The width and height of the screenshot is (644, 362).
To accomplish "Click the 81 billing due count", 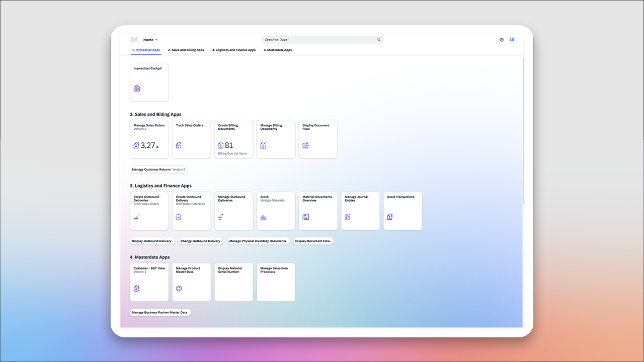I will [x=229, y=145].
